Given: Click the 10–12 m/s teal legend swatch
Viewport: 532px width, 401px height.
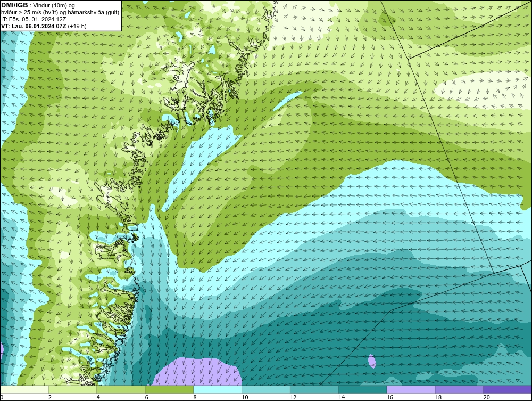Looking at the screenshot, I should [x=266, y=389].
